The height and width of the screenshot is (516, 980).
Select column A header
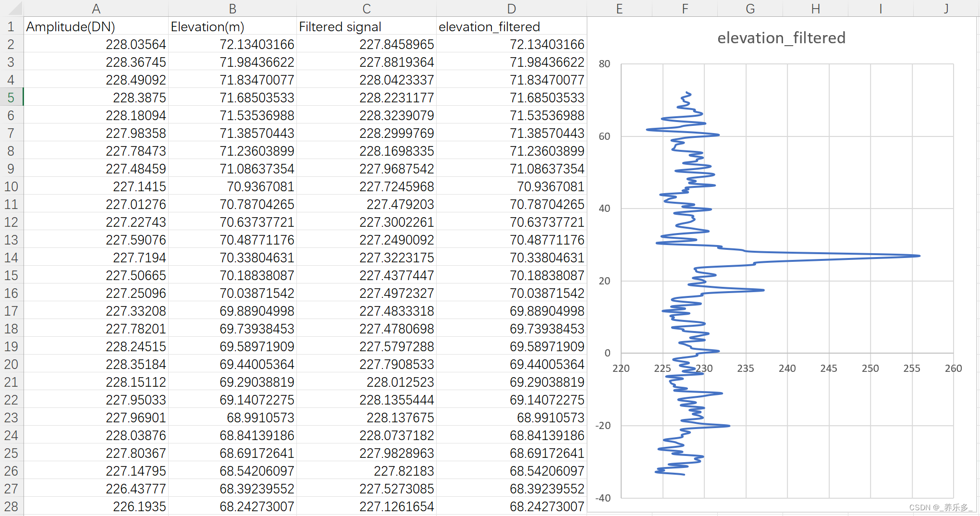[96, 8]
